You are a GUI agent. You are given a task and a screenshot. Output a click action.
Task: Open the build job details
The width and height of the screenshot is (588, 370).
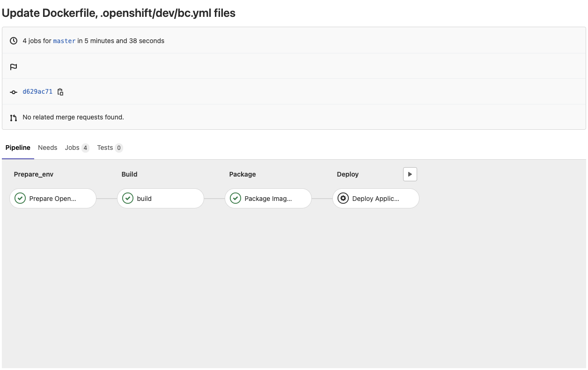[144, 199]
